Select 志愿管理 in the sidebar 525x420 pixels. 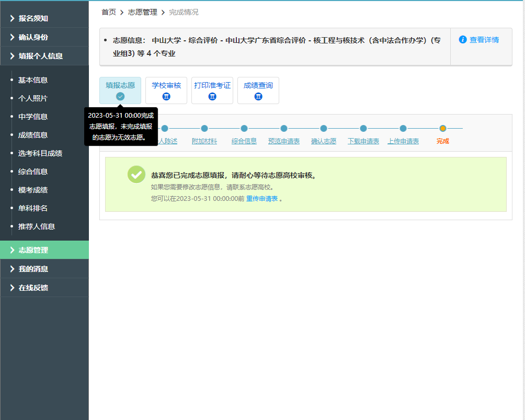pos(44,250)
